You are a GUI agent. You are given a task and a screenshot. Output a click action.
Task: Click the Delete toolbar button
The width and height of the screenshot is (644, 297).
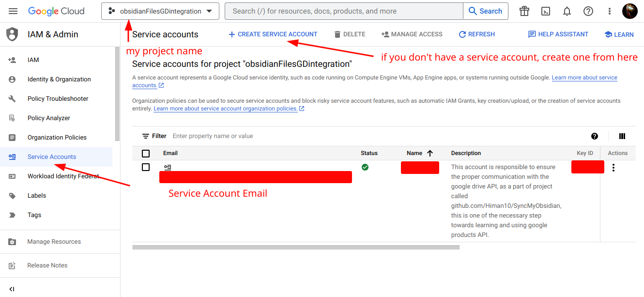350,34
